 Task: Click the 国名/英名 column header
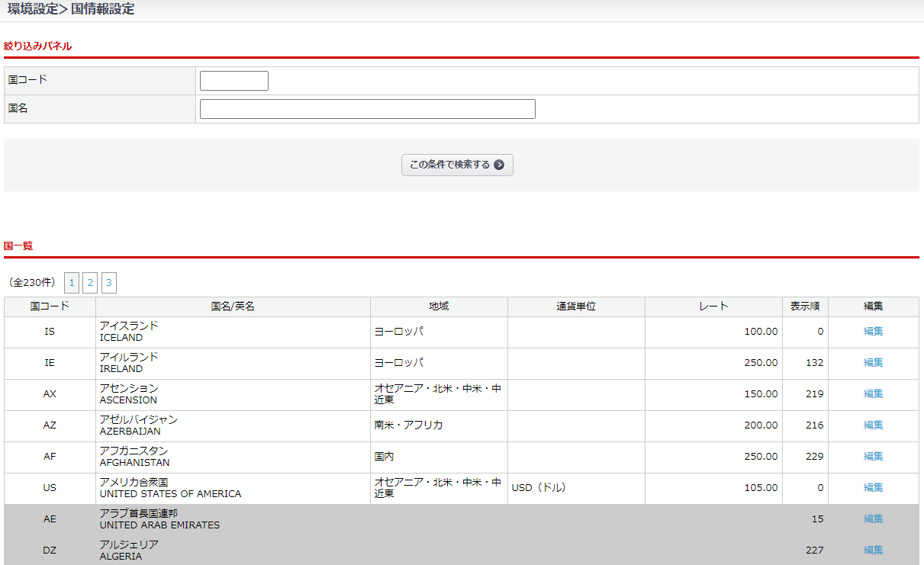pyautogui.click(x=233, y=307)
